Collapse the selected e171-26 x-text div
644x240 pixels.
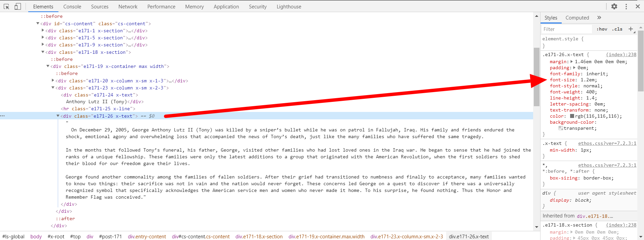tap(58, 116)
